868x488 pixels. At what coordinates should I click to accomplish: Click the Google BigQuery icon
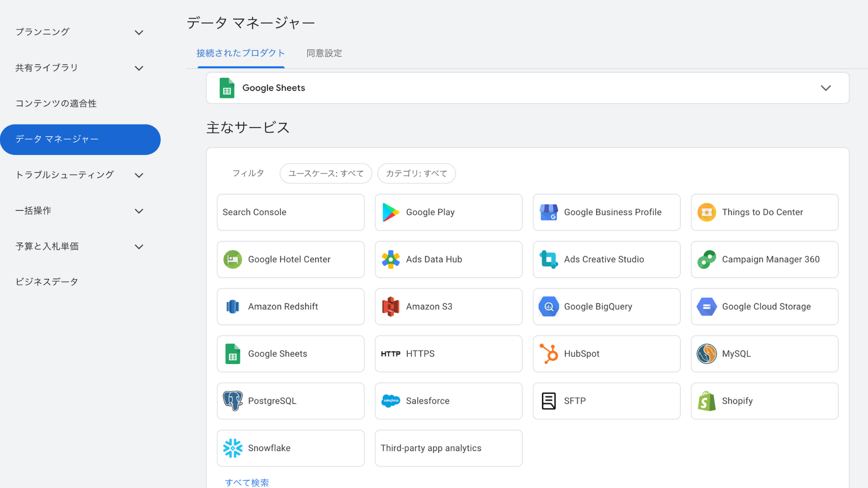[x=548, y=307]
